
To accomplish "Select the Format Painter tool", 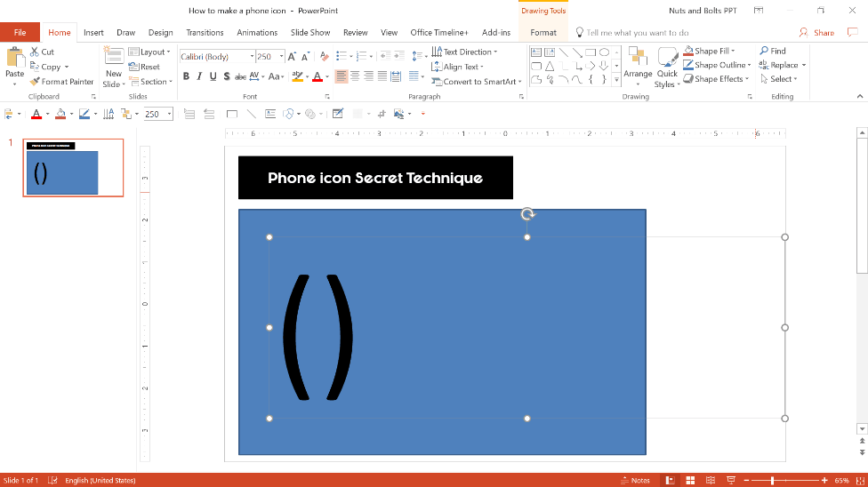I will point(61,82).
